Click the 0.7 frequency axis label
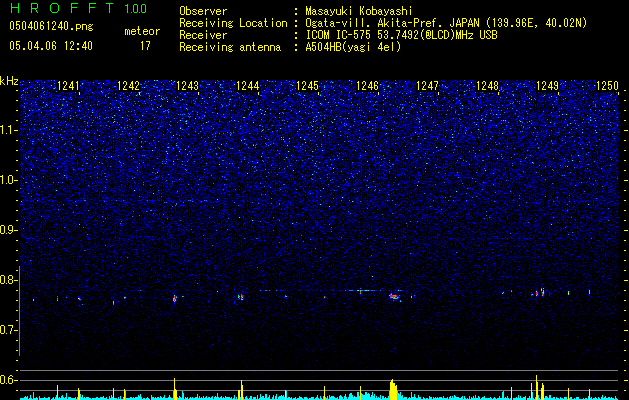Image resolution: width=629 pixels, height=400 pixels. click(8, 330)
